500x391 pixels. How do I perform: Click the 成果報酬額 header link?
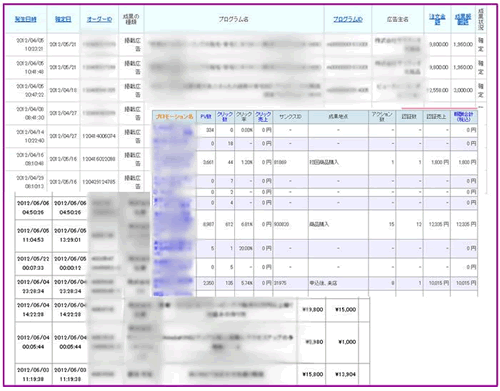[463, 19]
